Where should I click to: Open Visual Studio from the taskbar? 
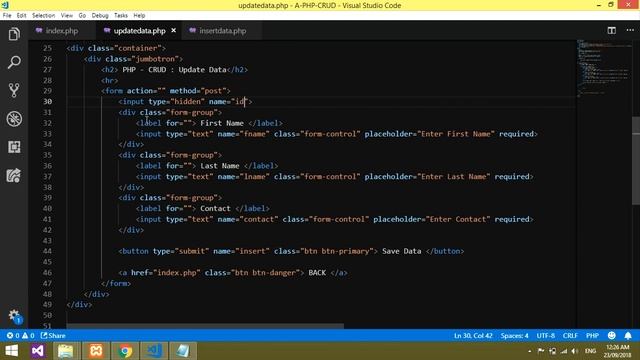click(x=38, y=351)
